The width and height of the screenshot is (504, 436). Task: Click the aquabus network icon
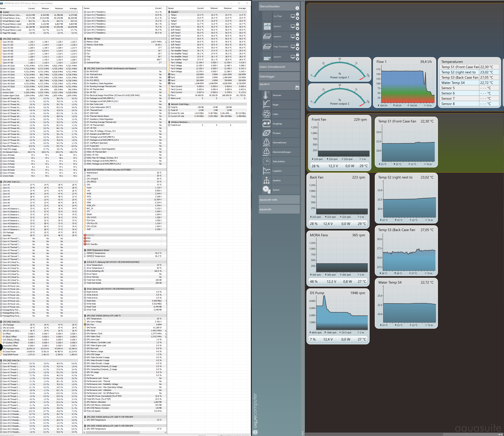(x=266, y=180)
